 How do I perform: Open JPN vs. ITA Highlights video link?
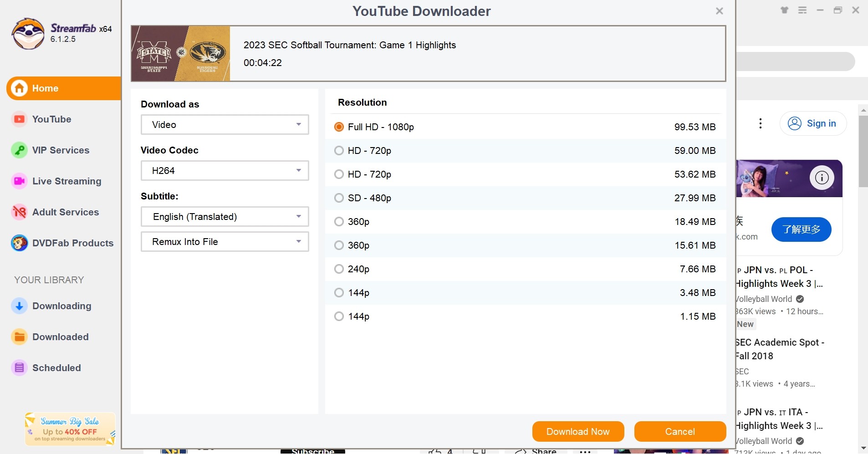coord(780,419)
